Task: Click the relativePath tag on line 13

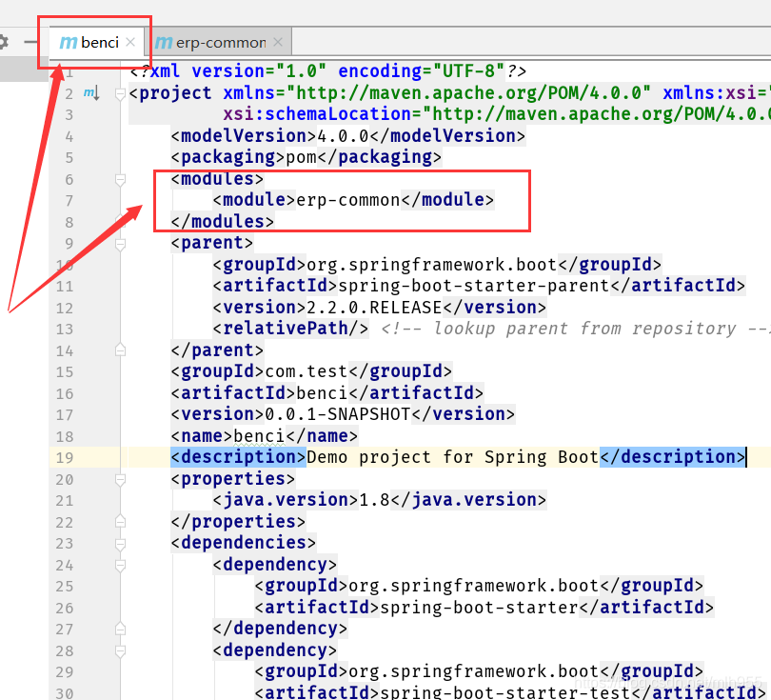Action: coord(290,329)
